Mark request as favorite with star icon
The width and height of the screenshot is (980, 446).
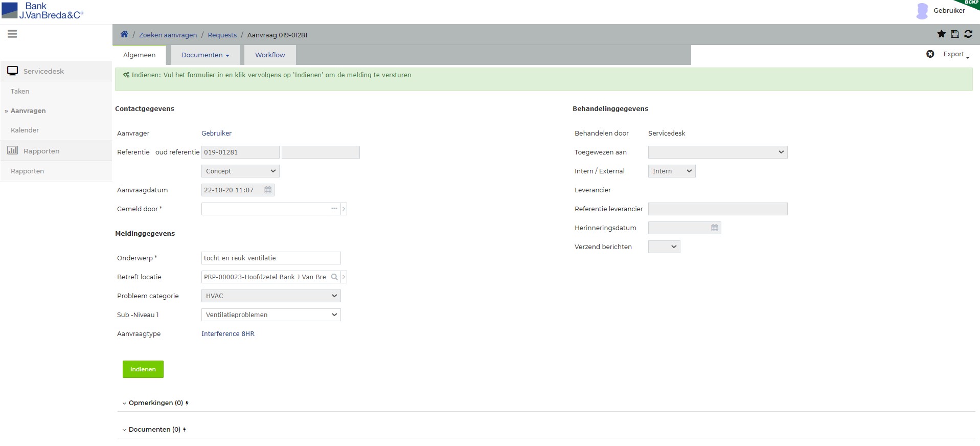pos(941,34)
